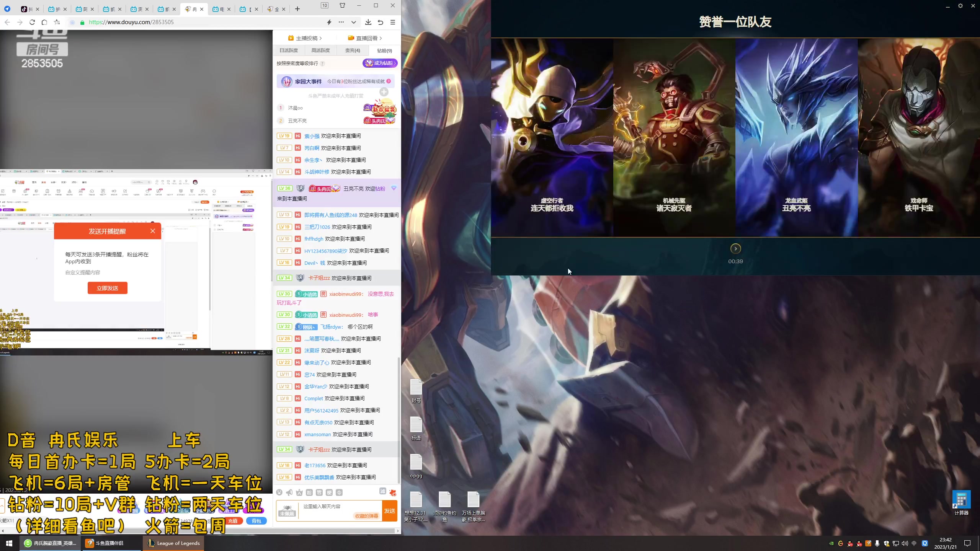This screenshot has height=551, width=980.
Task: Click the 粉 fan badge chat icon
Action: pyautogui.click(x=309, y=492)
